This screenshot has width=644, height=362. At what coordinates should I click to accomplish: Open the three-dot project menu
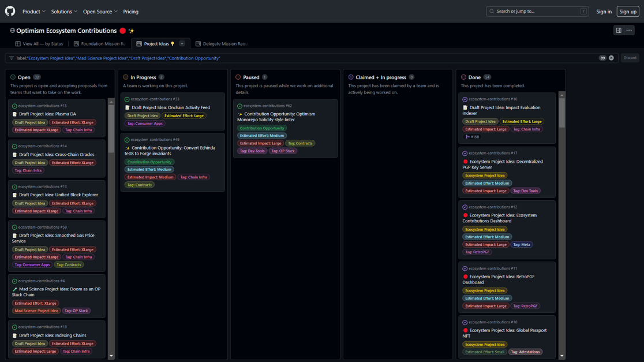(x=629, y=31)
